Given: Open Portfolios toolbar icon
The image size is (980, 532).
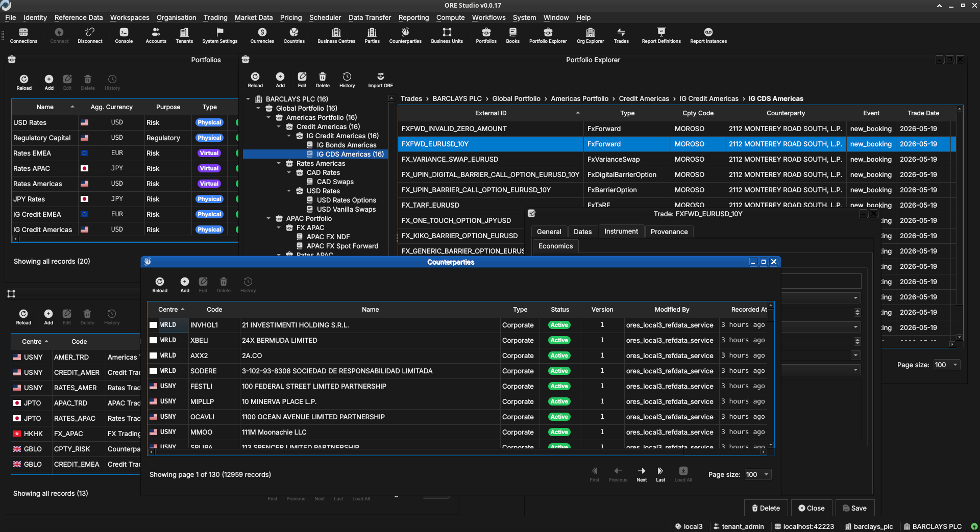Looking at the screenshot, I should pyautogui.click(x=486, y=36).
